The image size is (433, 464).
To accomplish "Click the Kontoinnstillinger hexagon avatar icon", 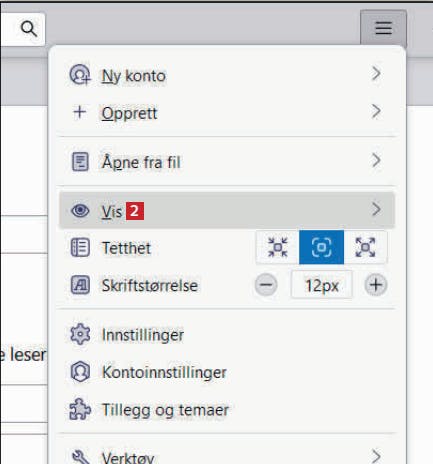I will tap(80, 371).
